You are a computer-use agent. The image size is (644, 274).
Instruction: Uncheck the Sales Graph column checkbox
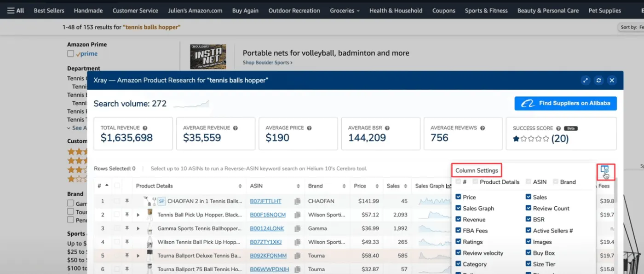(x=458, y=208)
